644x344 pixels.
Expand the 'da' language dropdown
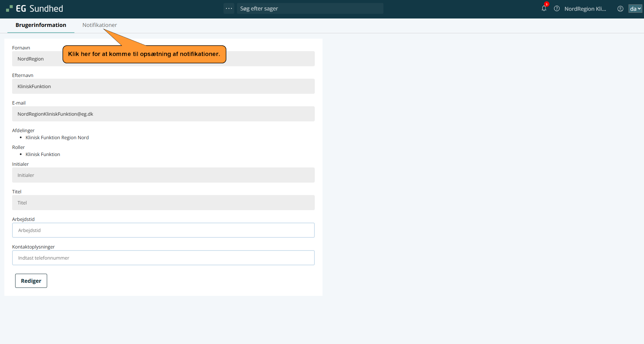[635, 9]
